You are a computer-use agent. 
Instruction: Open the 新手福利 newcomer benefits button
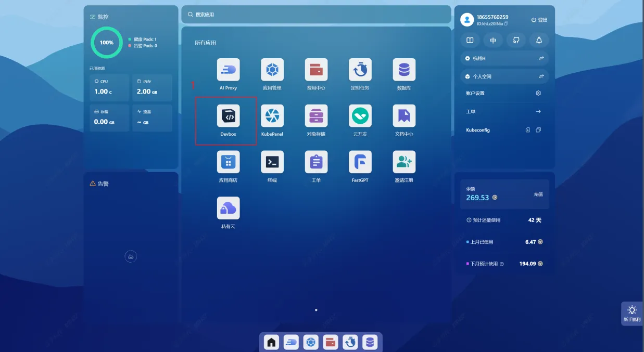coord(632,314)
